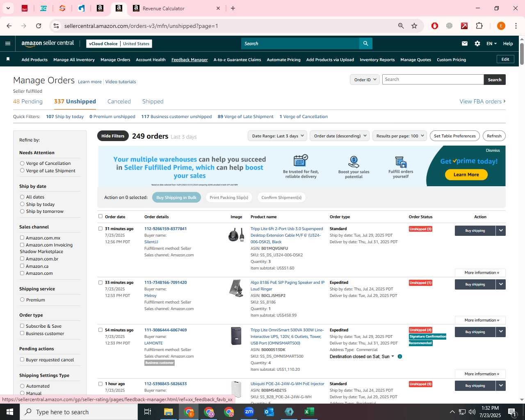Image resolution: width=525 pixels, height=420 pixels.
Task: Open Manage All Inventory in the menu bar
Action: pyautogui.click(x=74, y=59)
